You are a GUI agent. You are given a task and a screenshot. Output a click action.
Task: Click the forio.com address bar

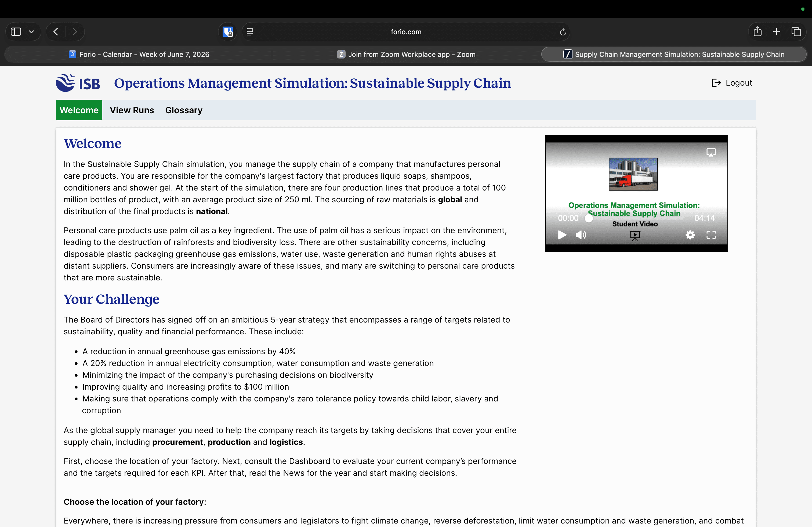tap(406, 32)
